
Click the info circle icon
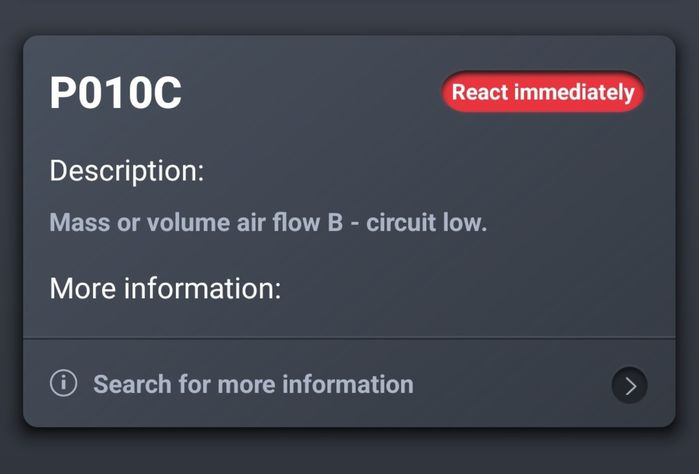tap(63, 383)
